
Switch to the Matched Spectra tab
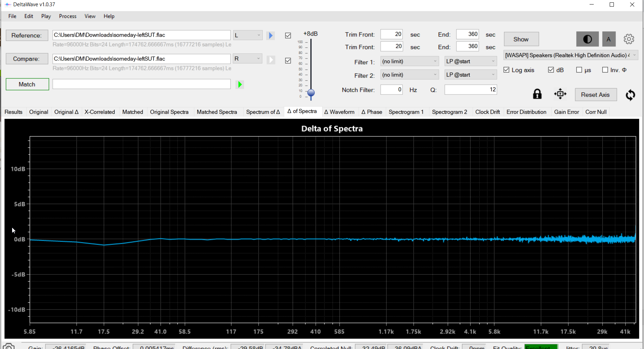(217, 112)
